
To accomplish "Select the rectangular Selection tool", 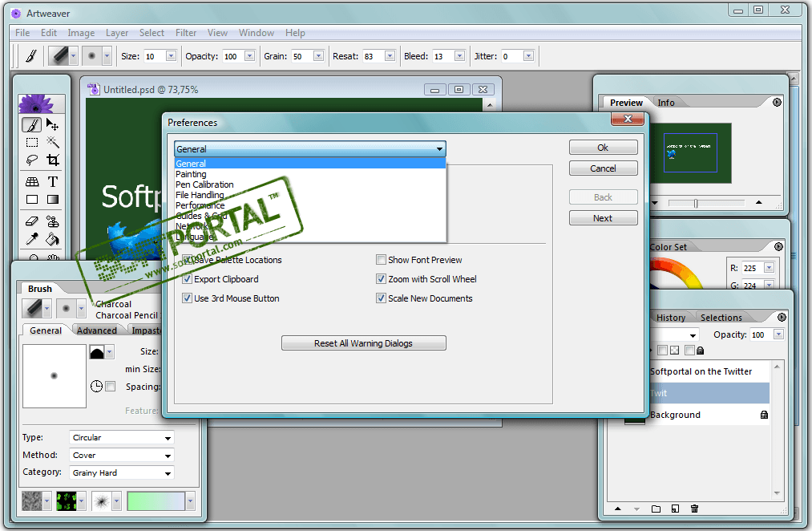I will pos(31,143).
